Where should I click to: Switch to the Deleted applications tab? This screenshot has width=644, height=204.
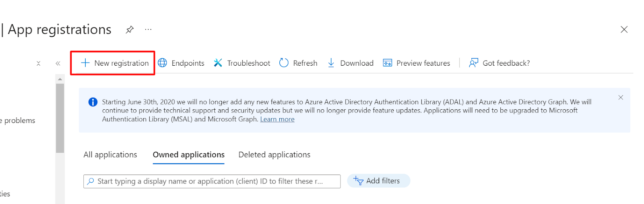(x=275, y=155)
